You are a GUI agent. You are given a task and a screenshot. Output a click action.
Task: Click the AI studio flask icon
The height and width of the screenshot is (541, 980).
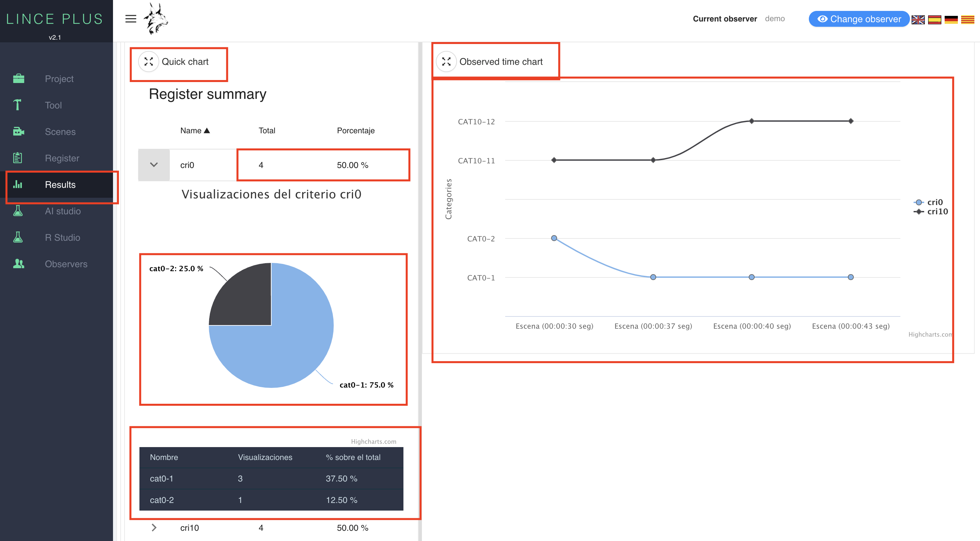pyautogui.click(x=18, y=211)
